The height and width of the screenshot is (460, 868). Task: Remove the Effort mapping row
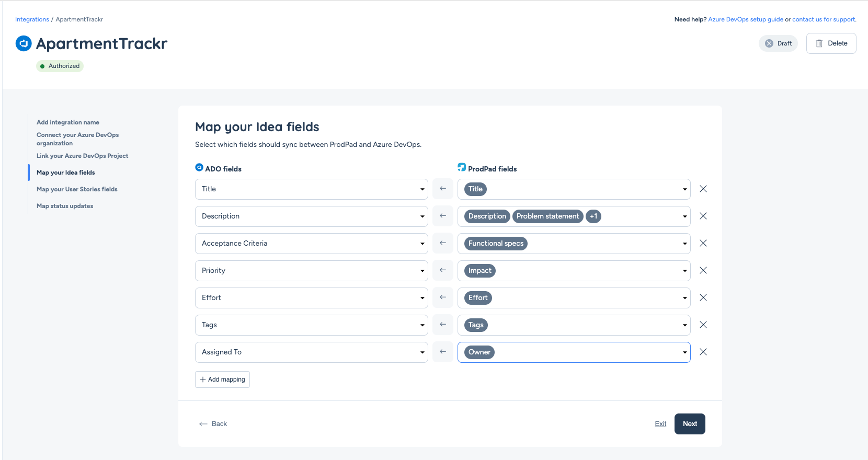(703, 298)
